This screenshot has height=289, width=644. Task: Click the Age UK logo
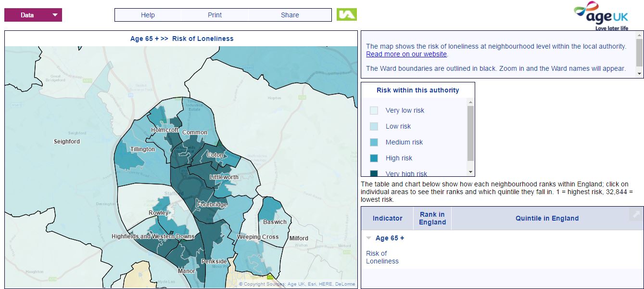(602, 16)
